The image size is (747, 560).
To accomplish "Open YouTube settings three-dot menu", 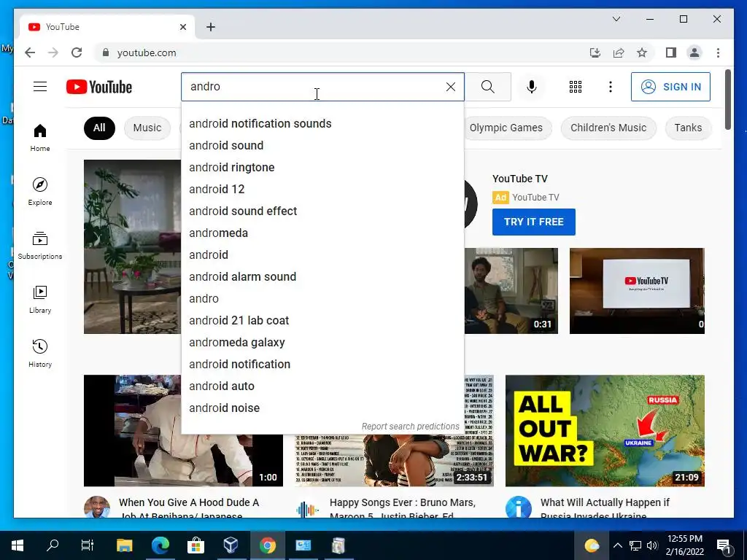I will point(611,87).
